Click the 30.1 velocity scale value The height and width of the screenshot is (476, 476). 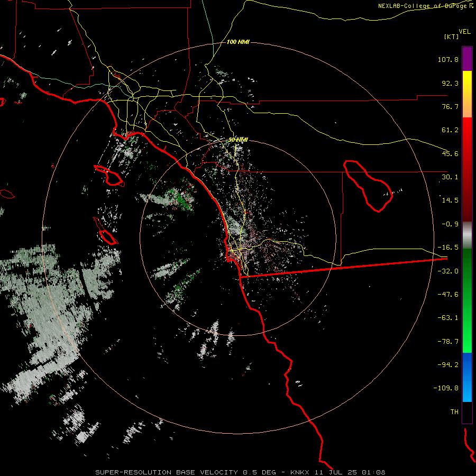click(x=450, y=177)
